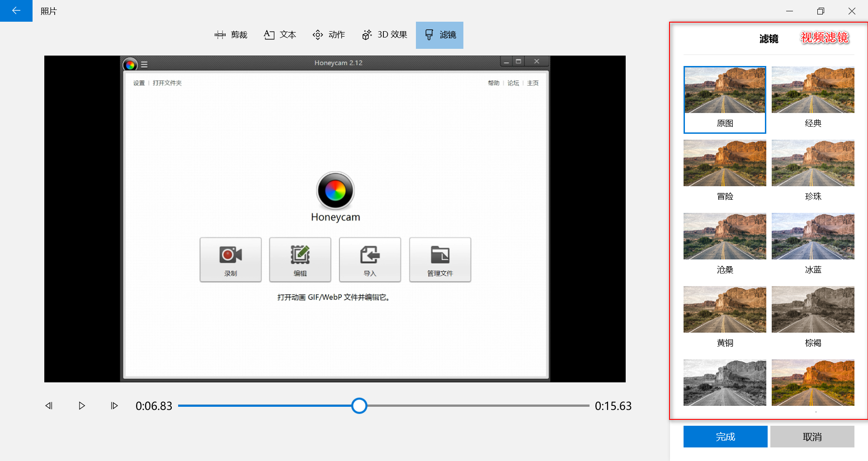Minimize the Photos window

click(789, 11)
